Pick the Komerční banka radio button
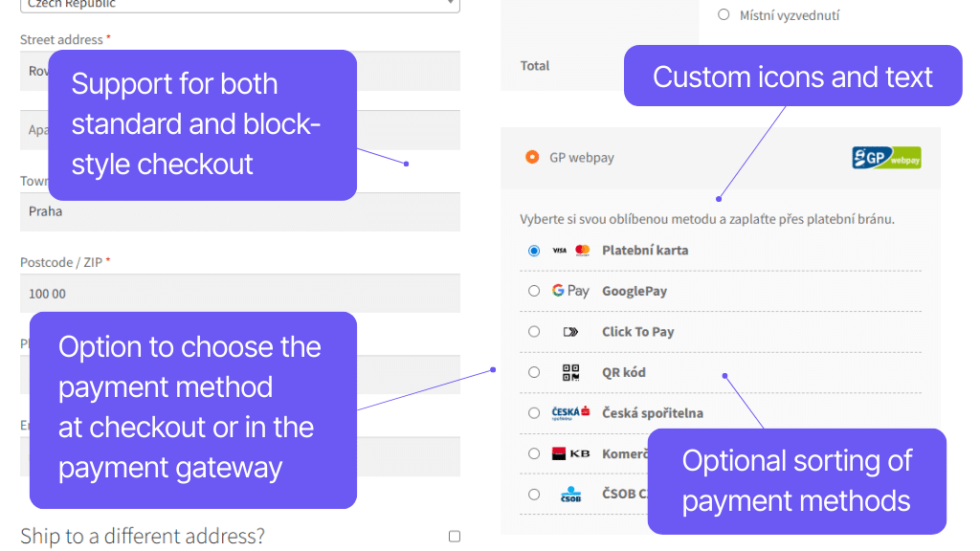Image resolution: width=980 pixels, height=551 pixels. click(x=534, y=453)
